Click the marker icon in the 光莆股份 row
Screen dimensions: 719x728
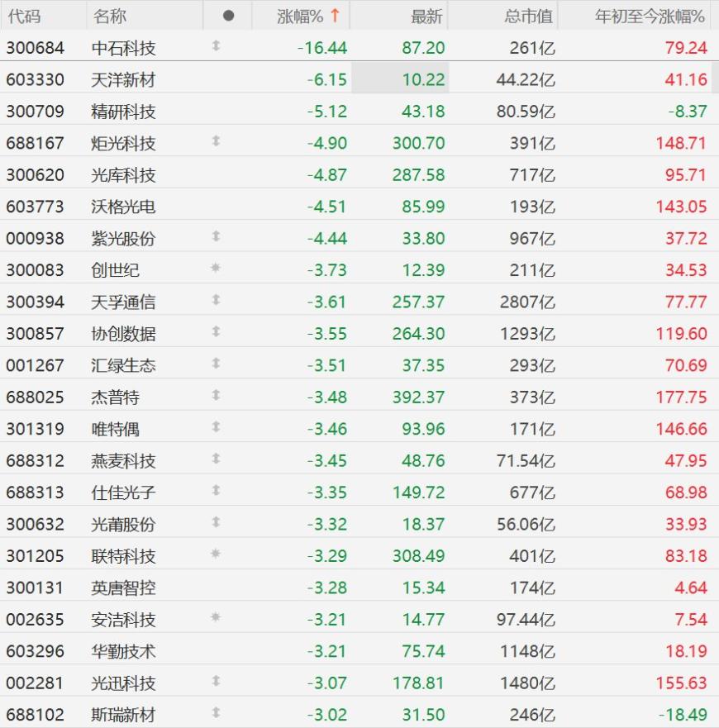[216, 522]
